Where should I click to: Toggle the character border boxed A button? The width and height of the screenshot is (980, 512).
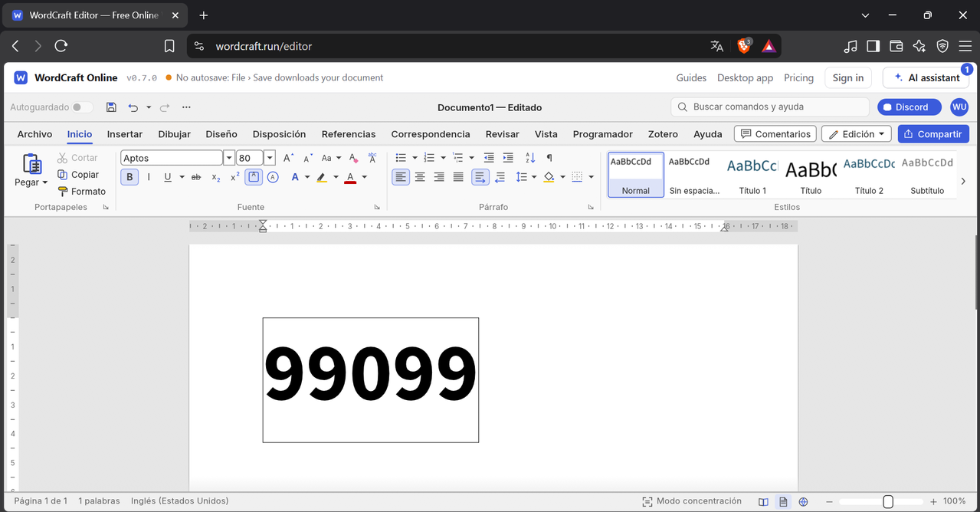click(254, 177)
